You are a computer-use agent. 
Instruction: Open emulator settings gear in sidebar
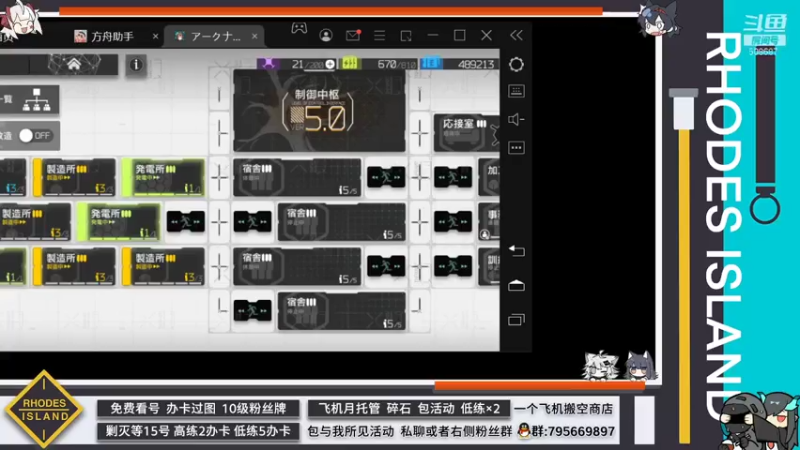point(516,64)
